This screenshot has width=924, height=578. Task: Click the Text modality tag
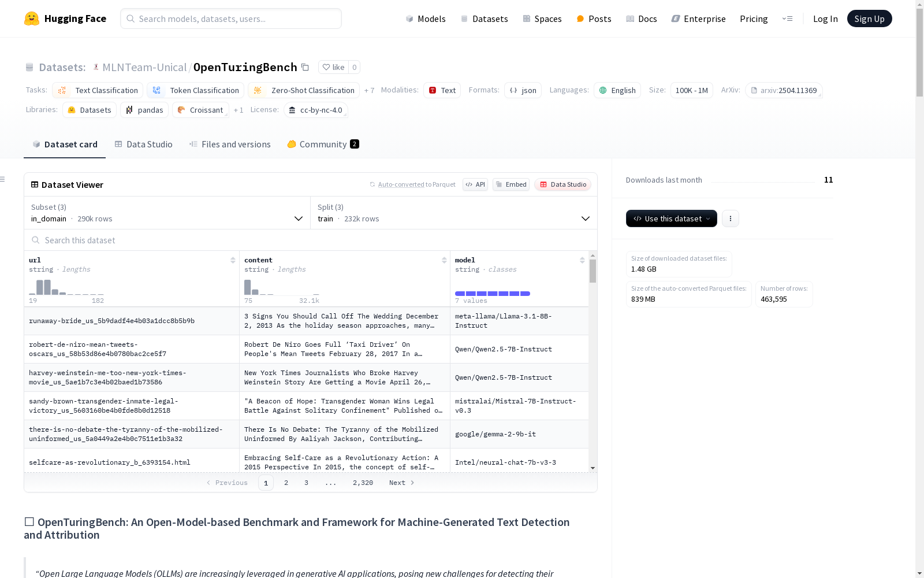(442, 90)
